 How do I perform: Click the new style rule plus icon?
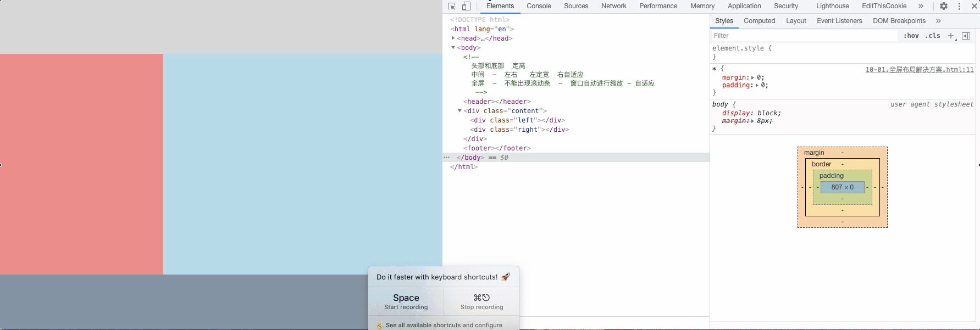tap(951, 36)
